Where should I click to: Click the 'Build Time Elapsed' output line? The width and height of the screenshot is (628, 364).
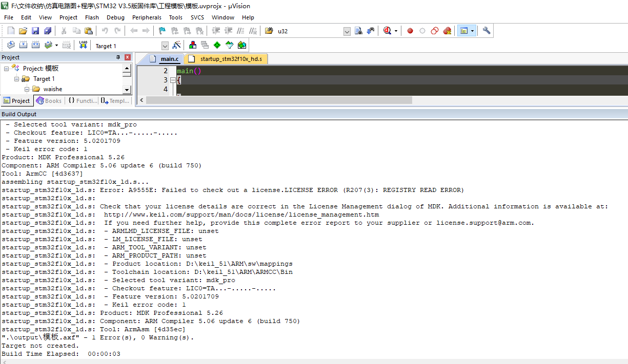tap(61, 354)
